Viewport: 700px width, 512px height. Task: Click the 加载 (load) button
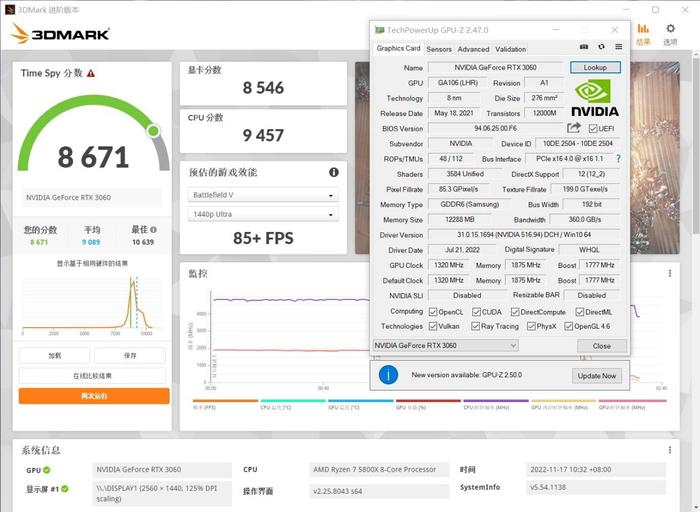point(54,356)
